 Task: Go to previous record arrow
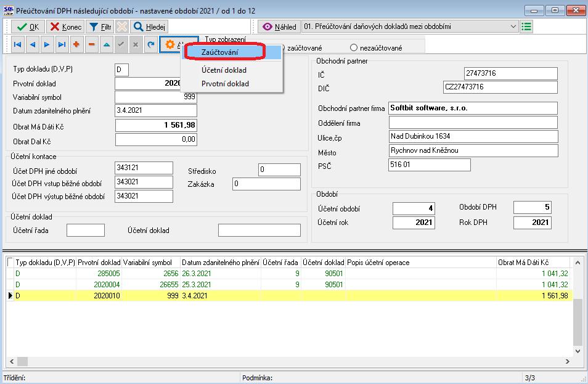pyautogui.click(x=32, y=44)
